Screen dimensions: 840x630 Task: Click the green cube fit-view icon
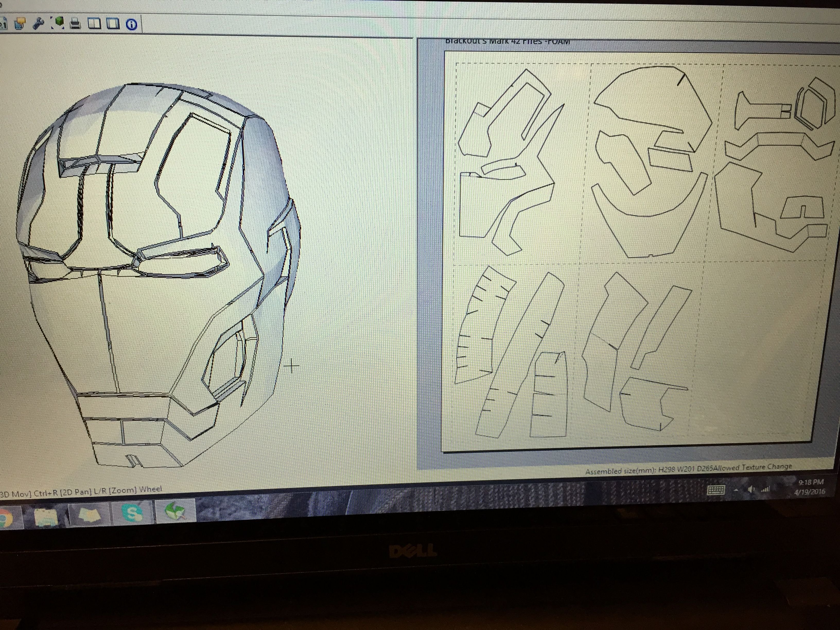(58, 23)
